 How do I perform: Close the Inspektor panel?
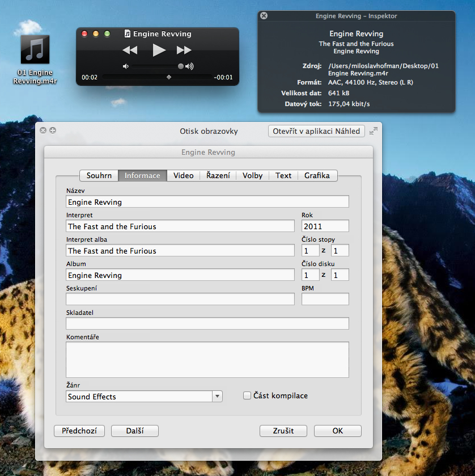pyautogui.click(x=264, y=16)
